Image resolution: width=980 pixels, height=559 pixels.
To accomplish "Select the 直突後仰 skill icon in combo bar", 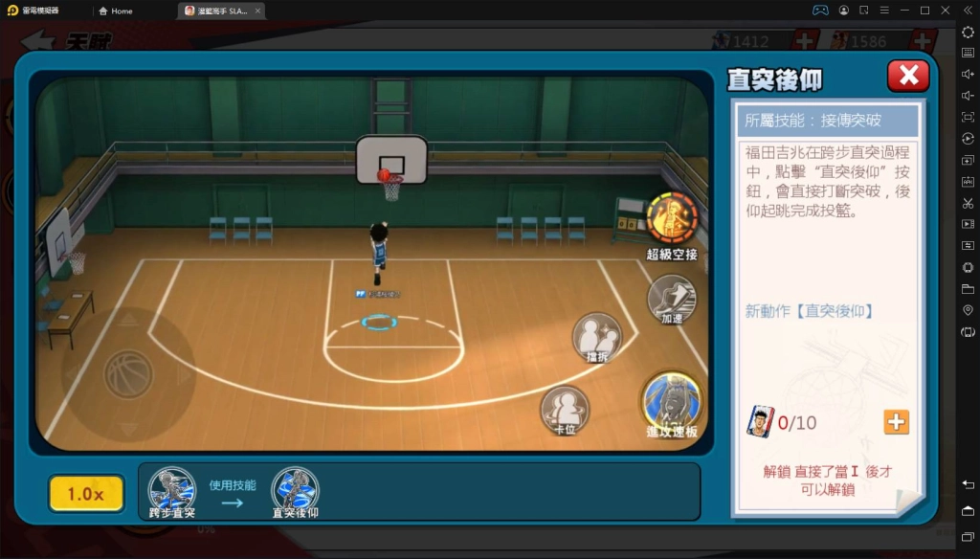I will pyautogui.click(x=295, y=487).
